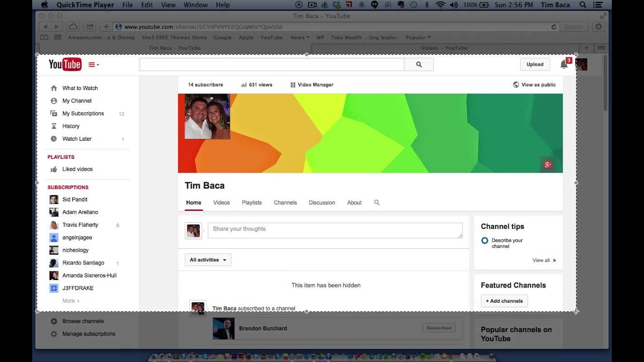Select Describe your channel tip

click(x=507, y=243)
